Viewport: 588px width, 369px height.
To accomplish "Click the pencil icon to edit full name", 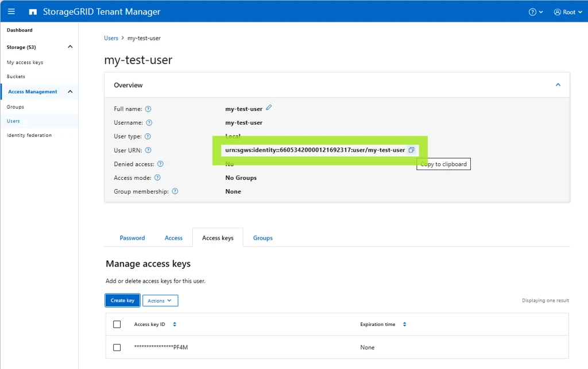I will [x=269, y=107].
